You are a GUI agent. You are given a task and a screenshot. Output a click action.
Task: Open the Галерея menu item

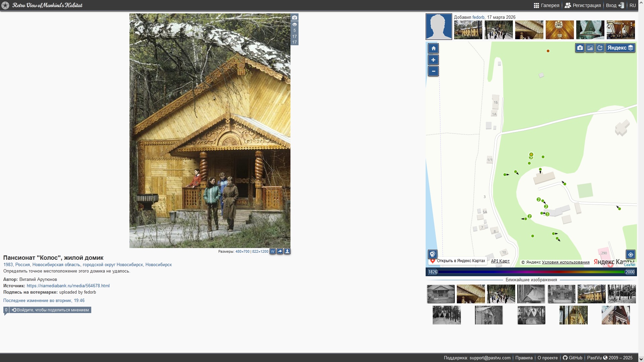click(547, 5)
